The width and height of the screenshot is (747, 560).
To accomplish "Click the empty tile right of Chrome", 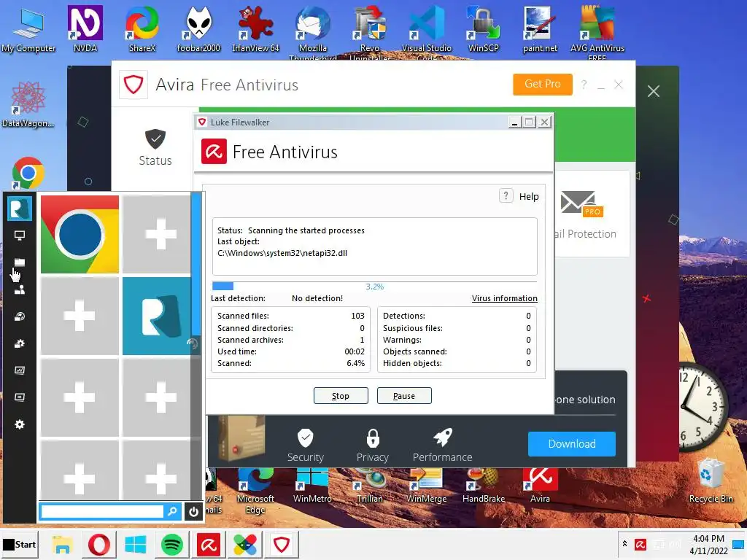I will click(x=157, y=234).
